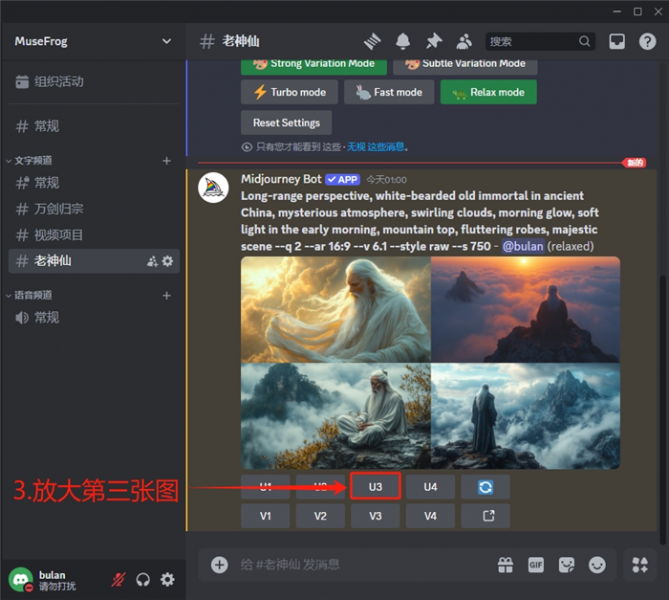Invite members to 老神仙 channel icon
Image resolution: width=669 pixels, height=600 pixels.
tap(152, 261)
